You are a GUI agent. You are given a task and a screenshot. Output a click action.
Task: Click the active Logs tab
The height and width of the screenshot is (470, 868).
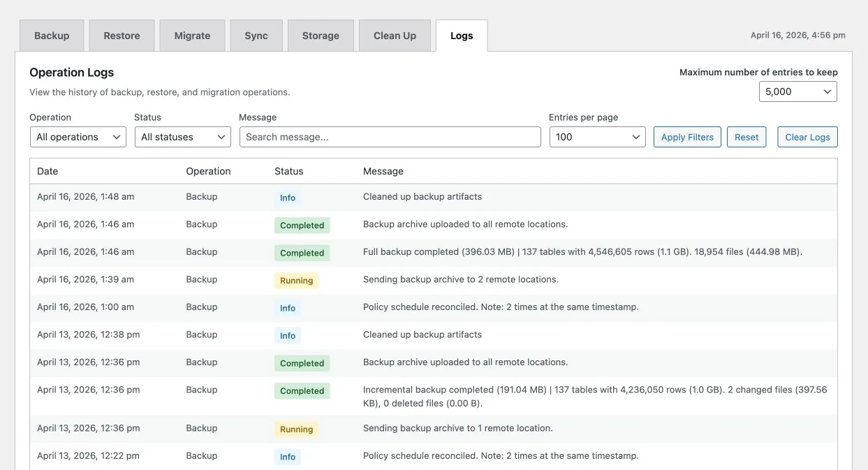tap(462, 36)
